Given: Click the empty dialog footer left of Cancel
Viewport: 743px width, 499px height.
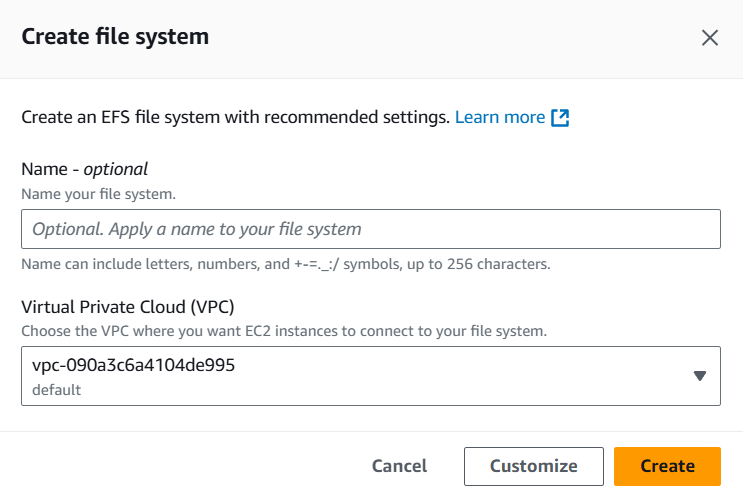Looking at the screenshot, I should (180, 466).
